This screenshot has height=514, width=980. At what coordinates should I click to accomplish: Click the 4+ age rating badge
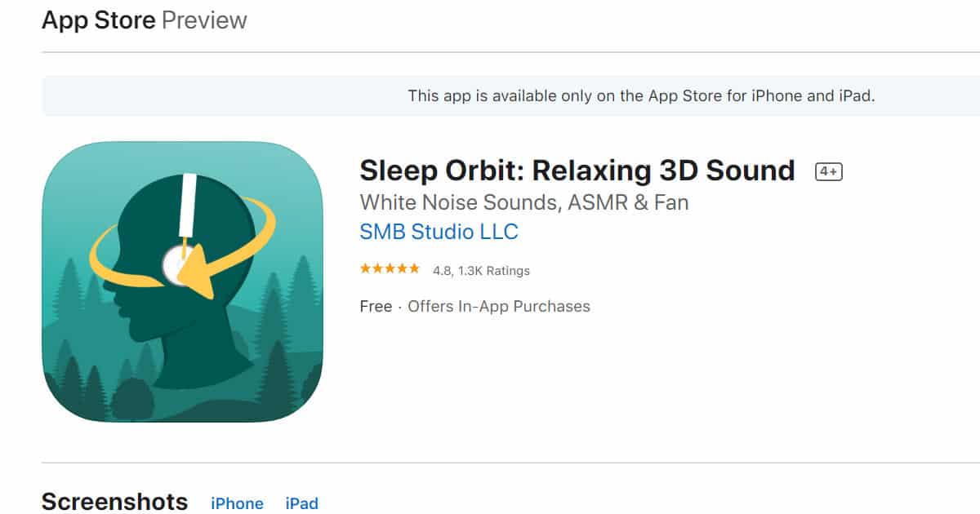coord(828,172)
